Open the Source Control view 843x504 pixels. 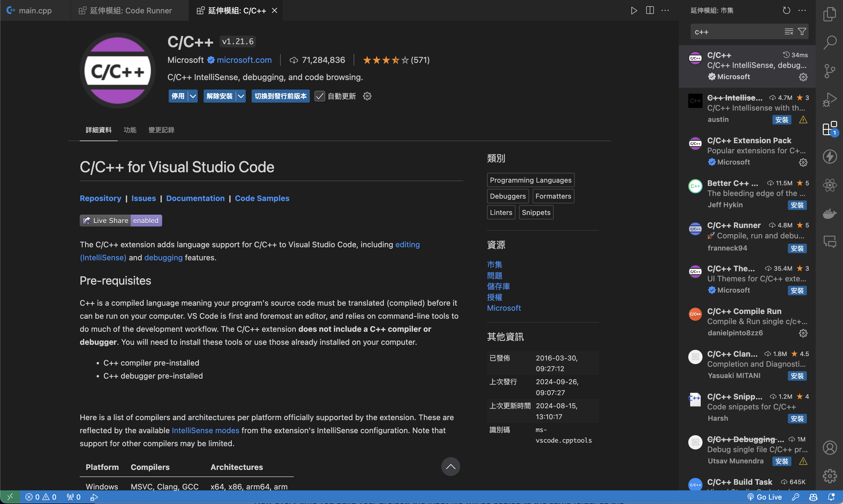tap(829, 71)
